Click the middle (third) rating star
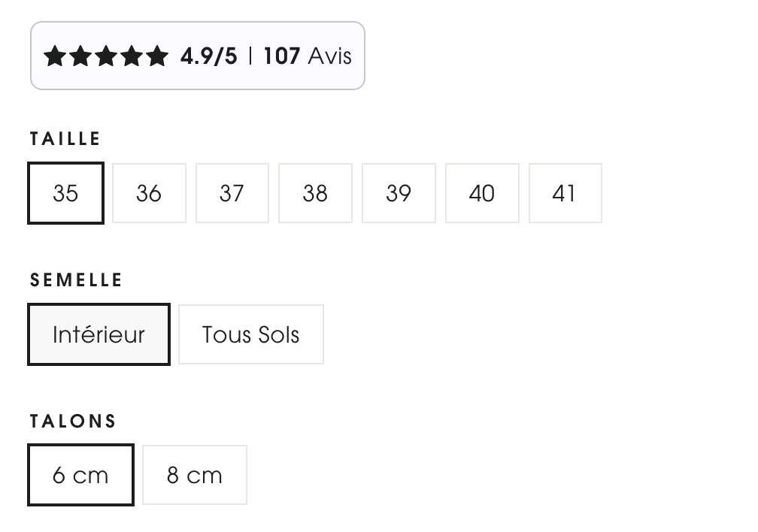Screen dimensions: 758x532 pos(106,56)
